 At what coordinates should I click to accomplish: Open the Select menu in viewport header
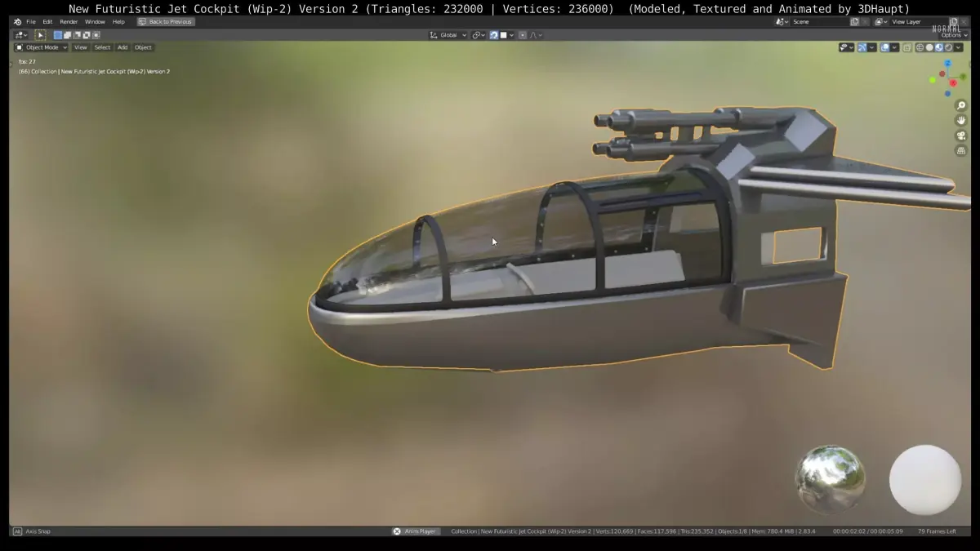point(102,47)
